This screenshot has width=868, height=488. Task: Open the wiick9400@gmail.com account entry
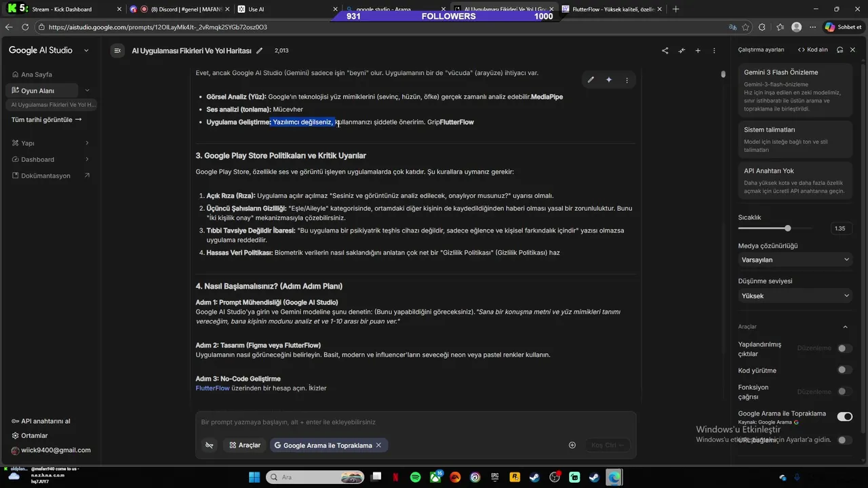click(51, 450)
